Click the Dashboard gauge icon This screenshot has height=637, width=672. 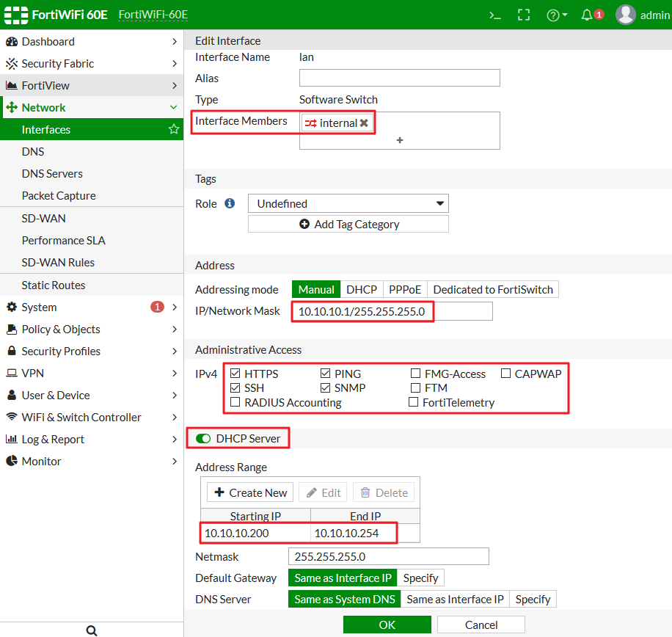[12, 42]
